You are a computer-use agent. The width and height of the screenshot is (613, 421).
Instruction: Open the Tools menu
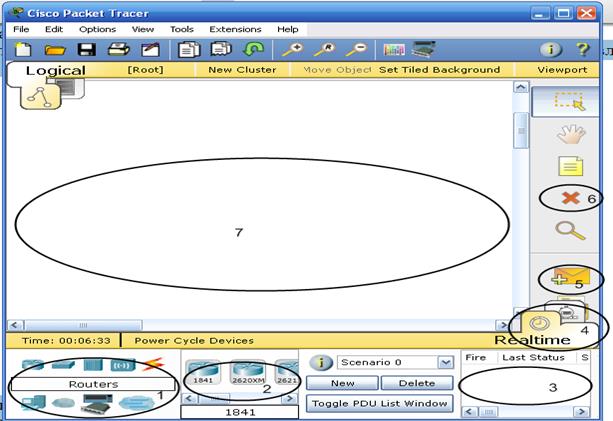182,29
